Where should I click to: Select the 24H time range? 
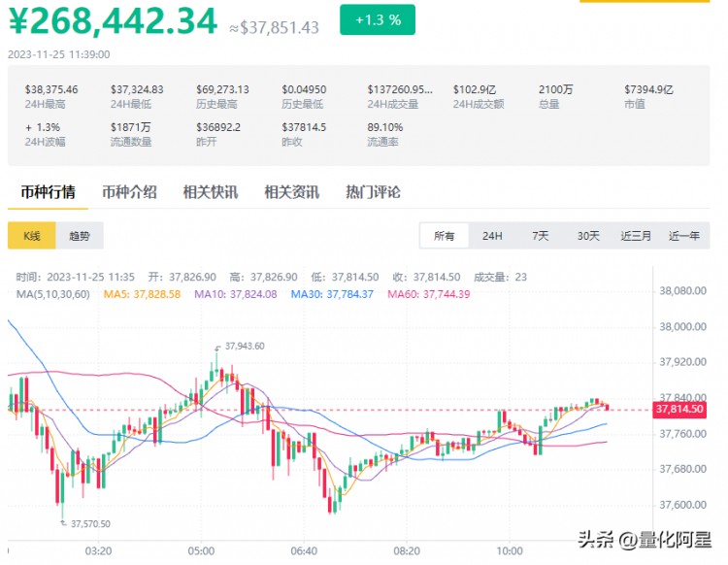tap(492, 236)
